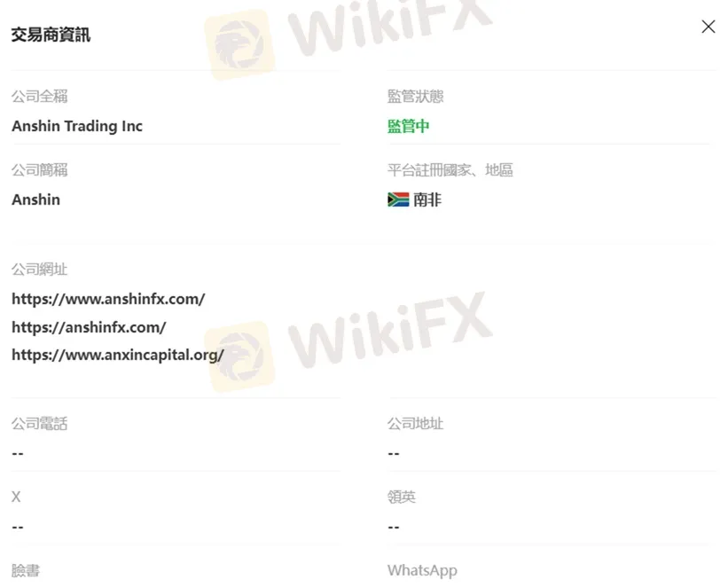Click the short name Anshin
This screenshot has width=728, height=587.
[35, 200]
